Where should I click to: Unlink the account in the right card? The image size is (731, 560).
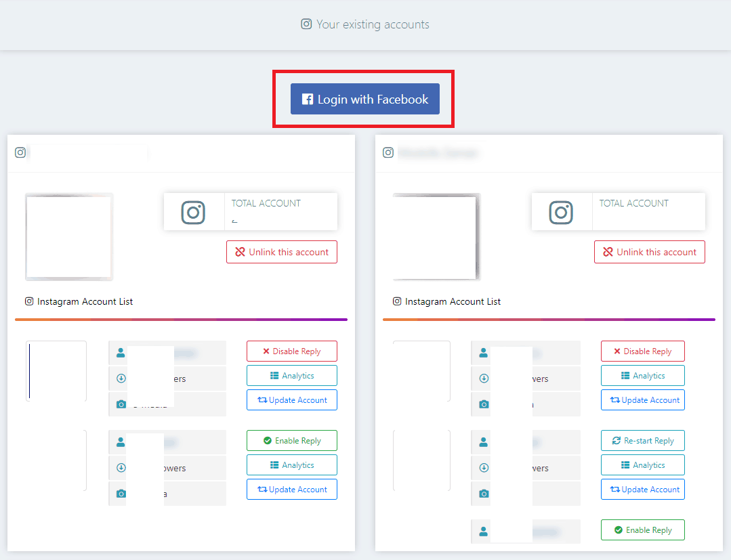click(x=650, y=252)
